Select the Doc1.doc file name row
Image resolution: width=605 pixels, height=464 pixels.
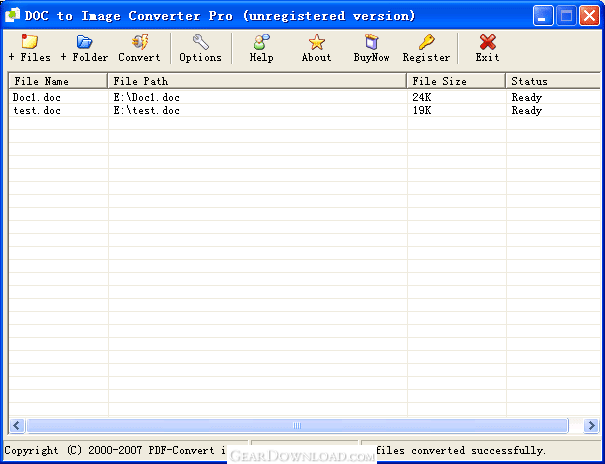point(37,97)
